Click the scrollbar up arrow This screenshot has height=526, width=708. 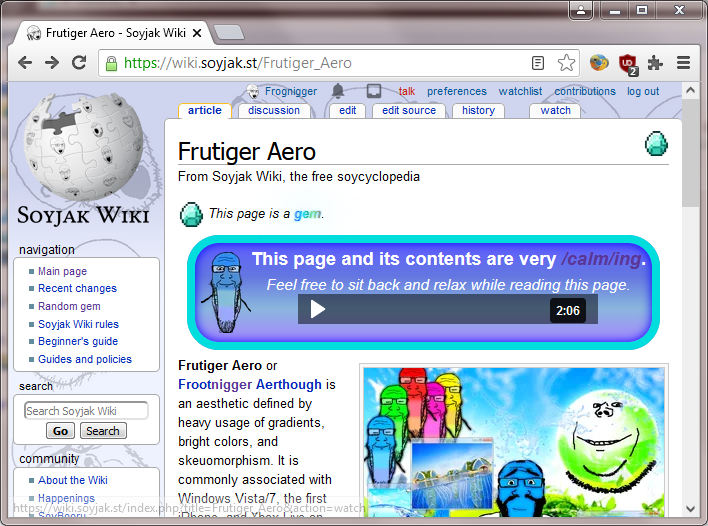coord(690,91)
